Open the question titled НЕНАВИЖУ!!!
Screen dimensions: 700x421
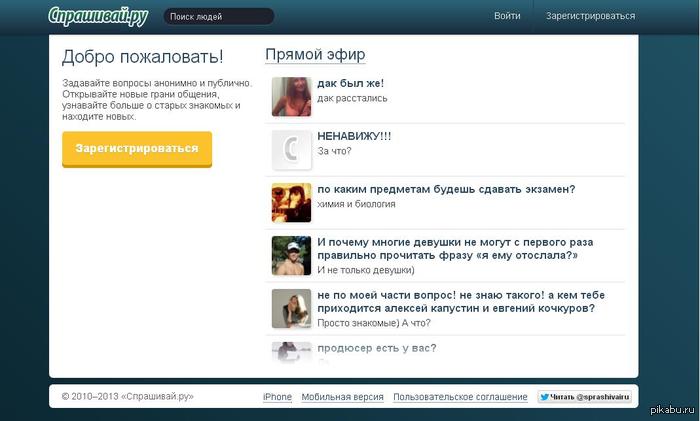354,136
